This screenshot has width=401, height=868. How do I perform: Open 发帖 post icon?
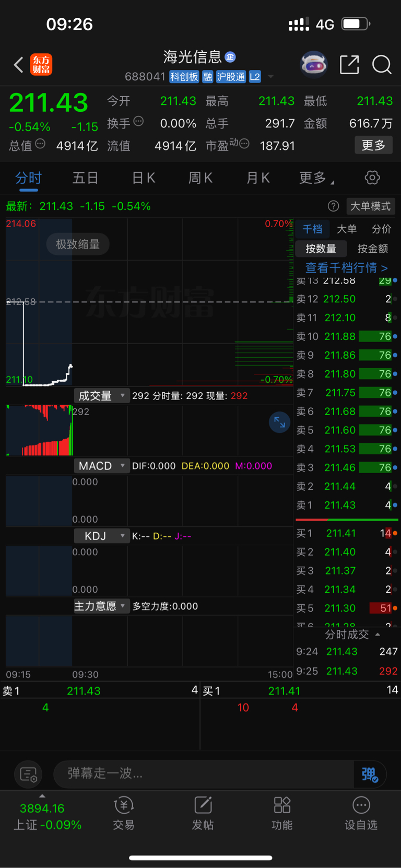(203, 814)
